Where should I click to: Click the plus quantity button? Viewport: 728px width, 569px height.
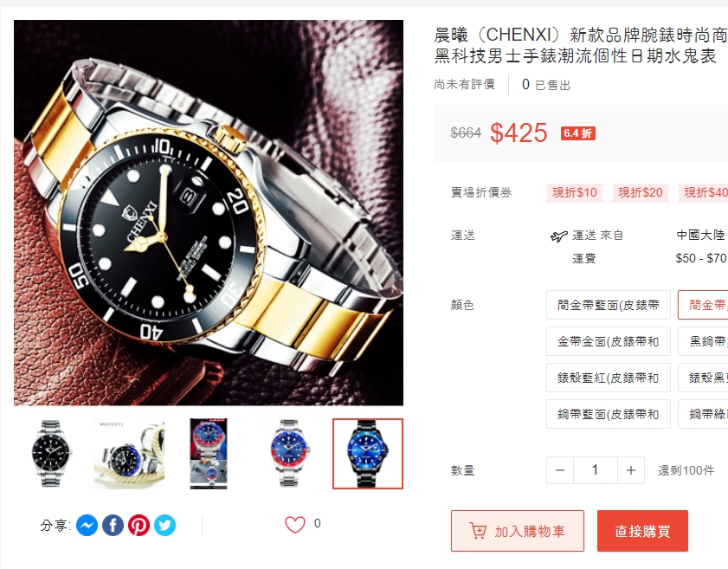[x=631, y=470]
